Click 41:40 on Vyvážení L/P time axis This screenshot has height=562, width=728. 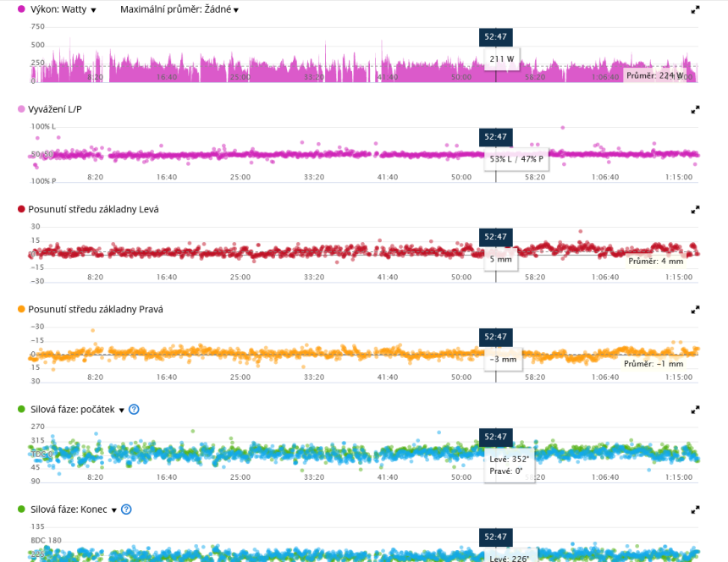pyautogui.click(x=387, y=177)
